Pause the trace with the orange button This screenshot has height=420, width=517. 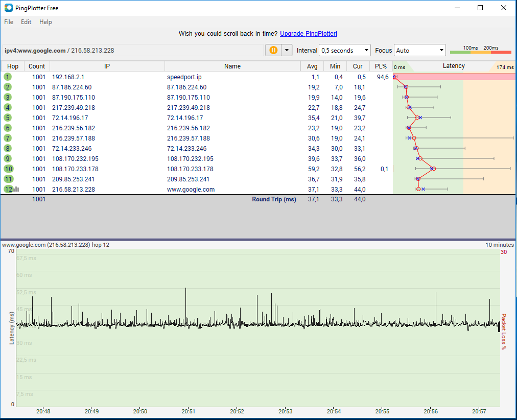click(273, 50)
